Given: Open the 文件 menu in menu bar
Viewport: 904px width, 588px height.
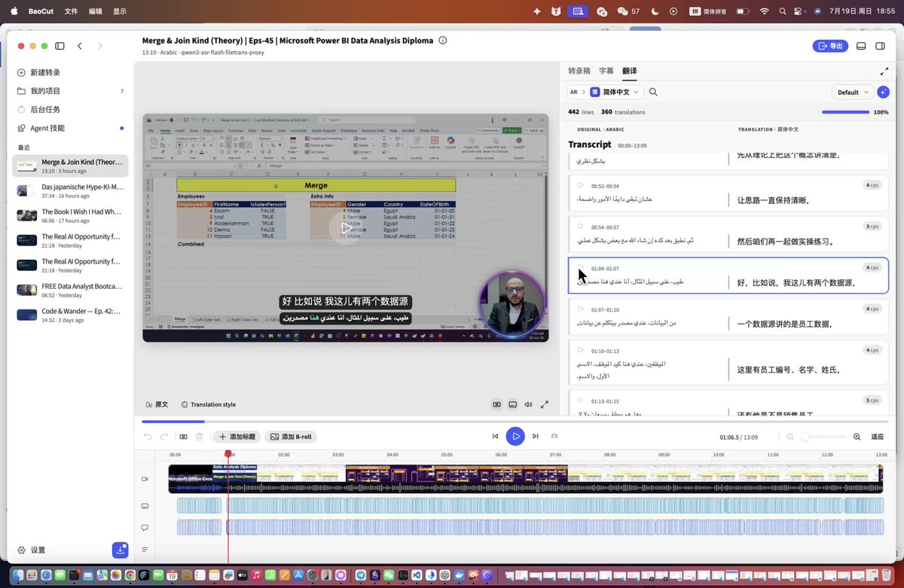Looking at the screenshot, I should pyautogui.click(x=71, y=11).
